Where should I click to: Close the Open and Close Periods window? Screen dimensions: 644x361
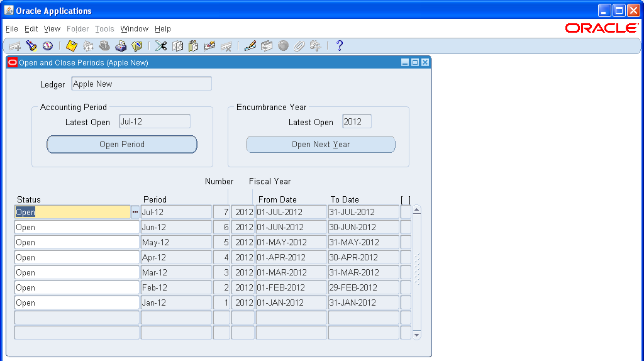click(425, 62)
